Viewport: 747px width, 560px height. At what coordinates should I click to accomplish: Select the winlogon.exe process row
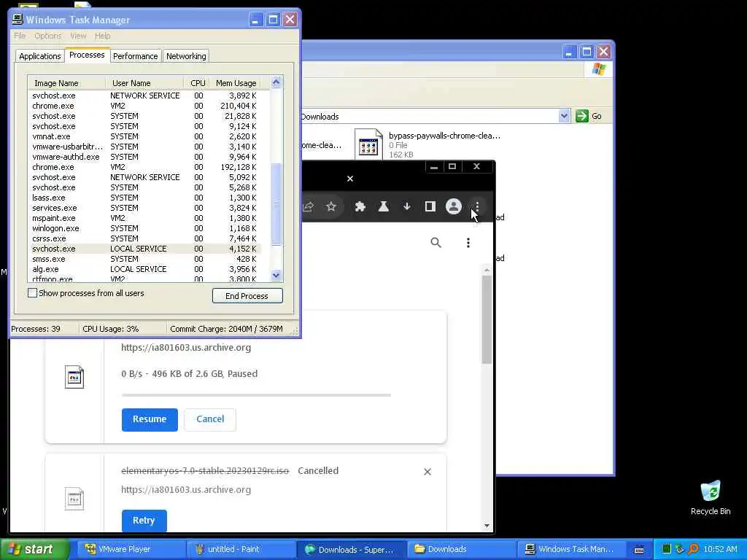[144, 228]
